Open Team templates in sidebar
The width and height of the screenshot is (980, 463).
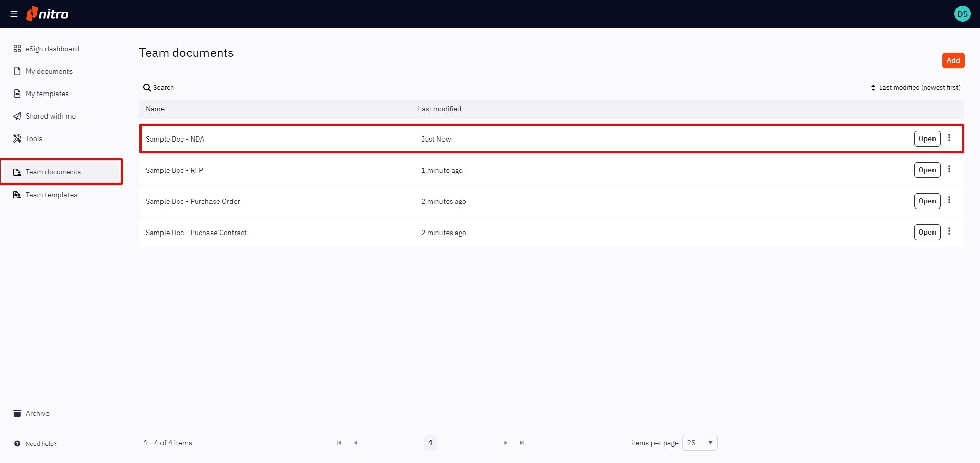[x=51, y=195]
